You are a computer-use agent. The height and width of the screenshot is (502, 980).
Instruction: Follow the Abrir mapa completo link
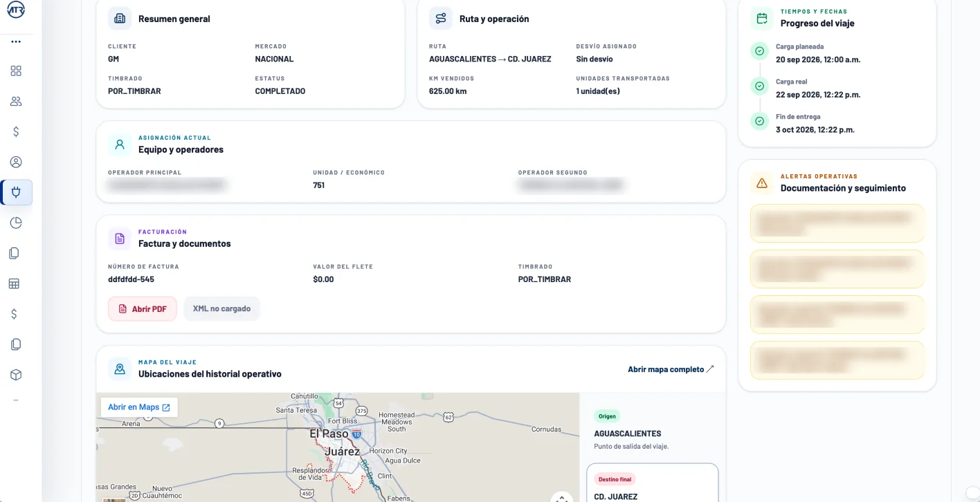(671, 369)
